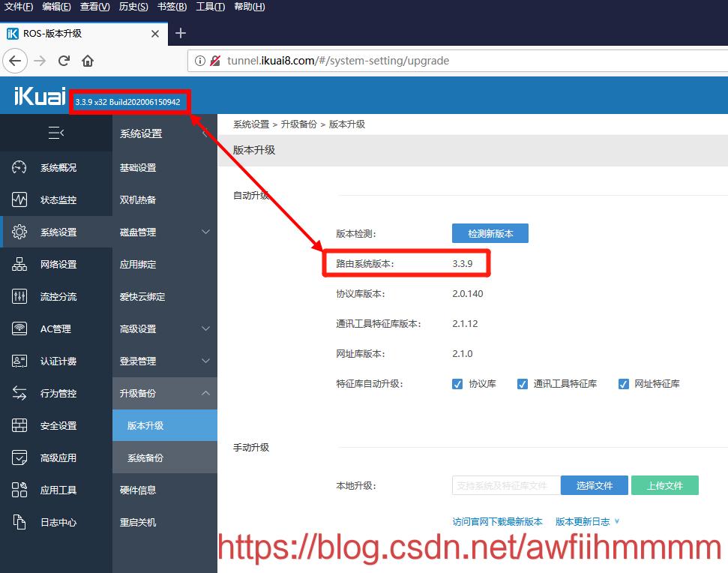This screenshot has width=728, height=573.
Task: Click the 日志中心 documents icon
Action: coord(19,522)
